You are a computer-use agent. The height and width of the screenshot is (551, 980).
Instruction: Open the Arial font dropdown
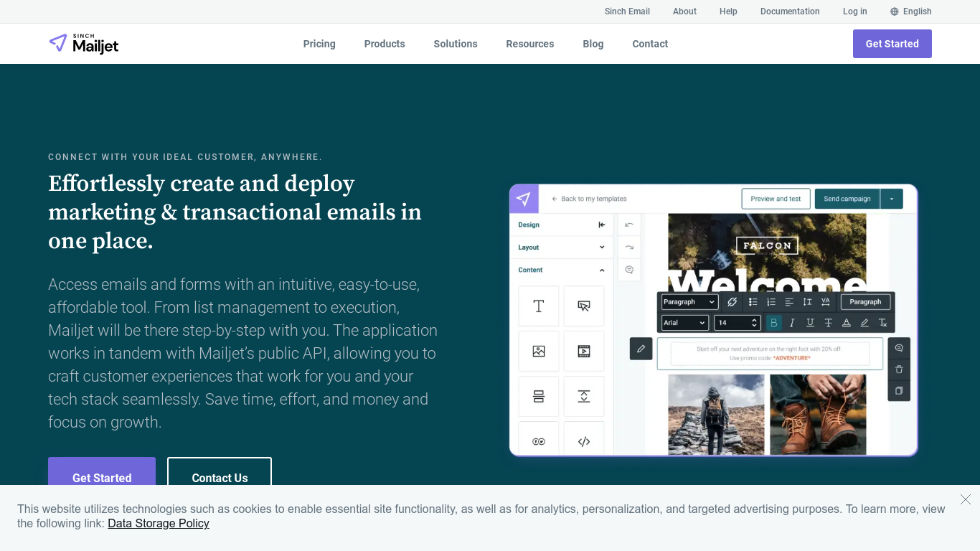click(684, 323)
